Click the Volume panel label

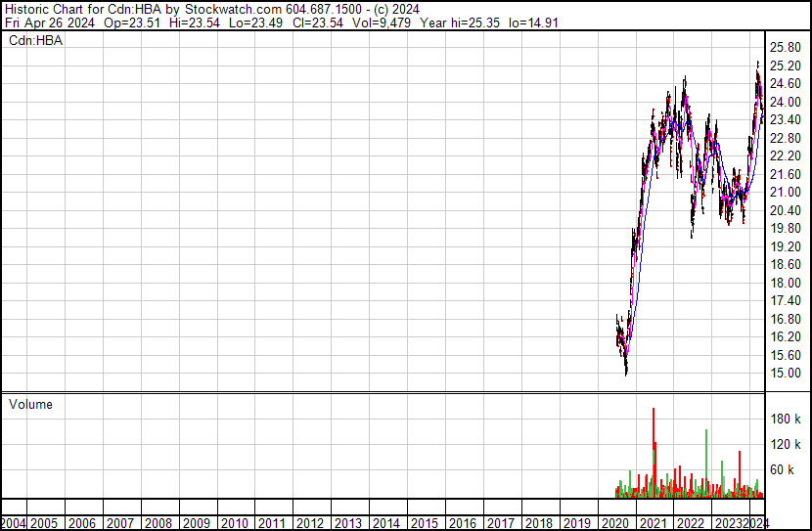(x=30, y=405)
